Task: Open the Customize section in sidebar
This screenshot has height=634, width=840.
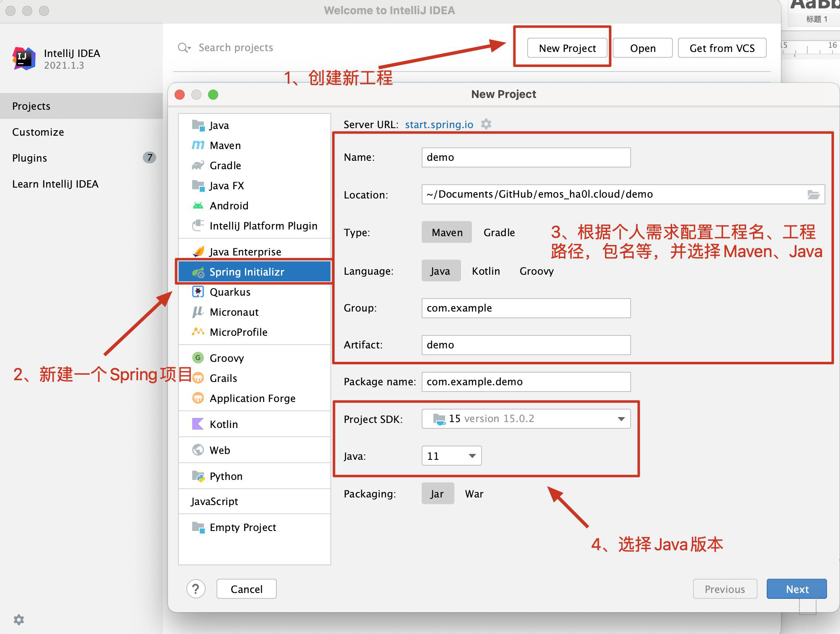Action: coord(38,132)
